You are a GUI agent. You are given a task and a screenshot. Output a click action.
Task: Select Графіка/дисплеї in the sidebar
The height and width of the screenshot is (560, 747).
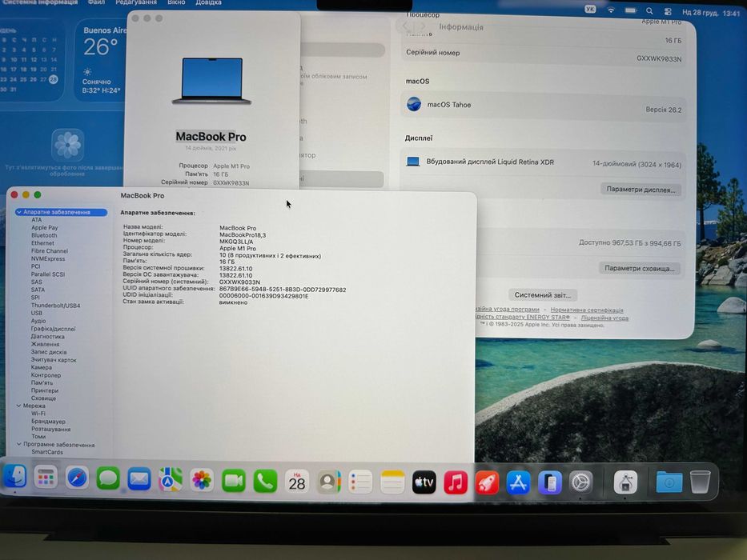(53, 329)
